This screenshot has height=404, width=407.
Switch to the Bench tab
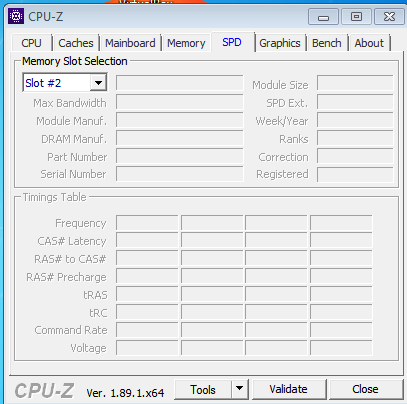pyautogui.click(x=327, y=43)
